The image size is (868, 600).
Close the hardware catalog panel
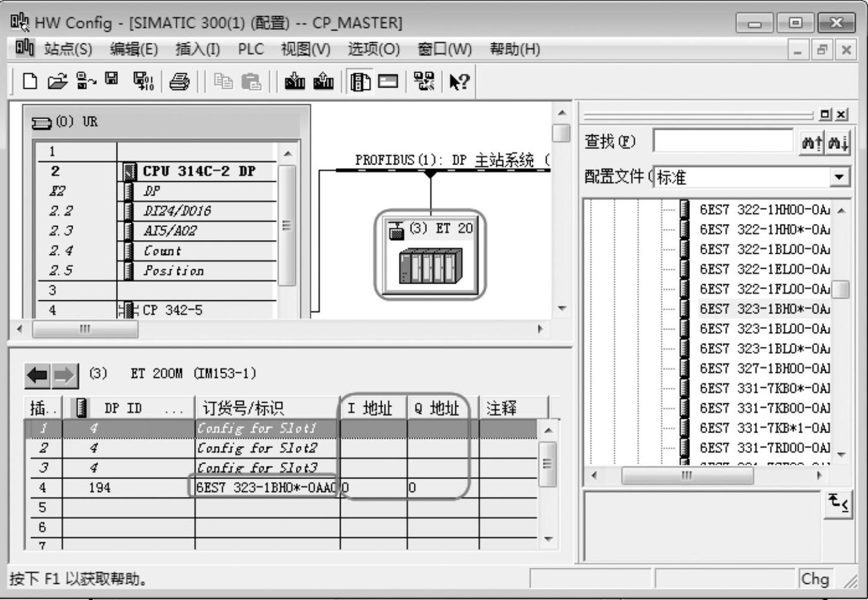[841, 114]
